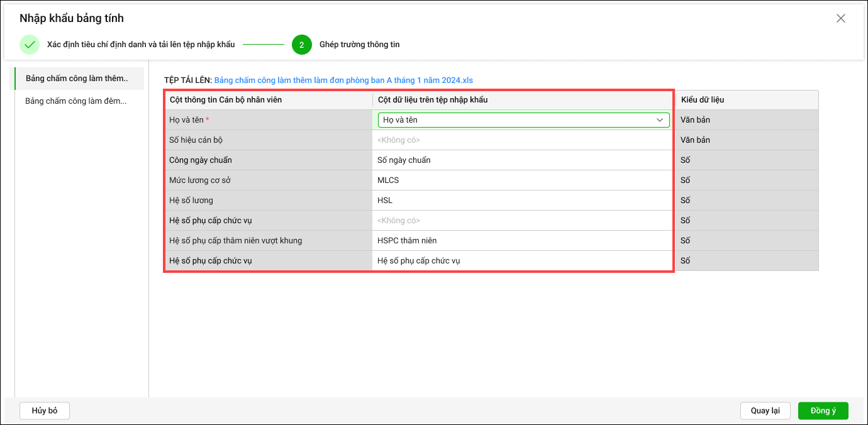868x425 pixels.
Task: Click the Ghép trường thông tin step label
Action: (x=359, y=45)
